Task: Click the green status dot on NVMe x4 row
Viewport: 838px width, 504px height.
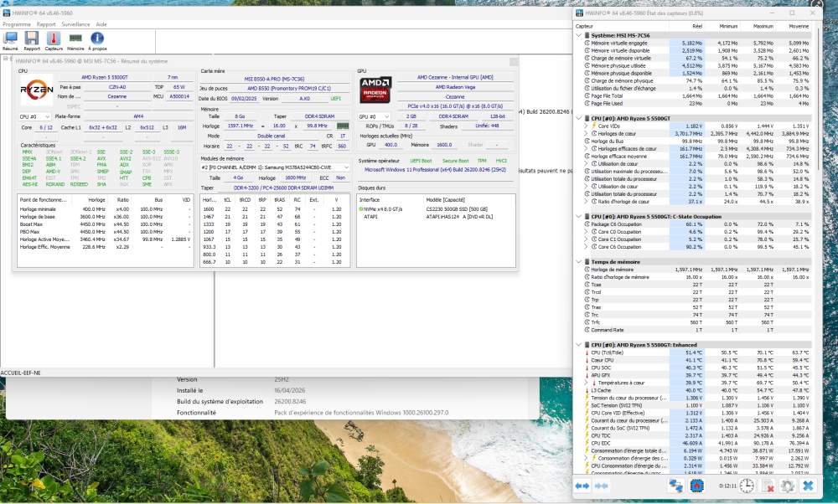Action: point(361,209)
